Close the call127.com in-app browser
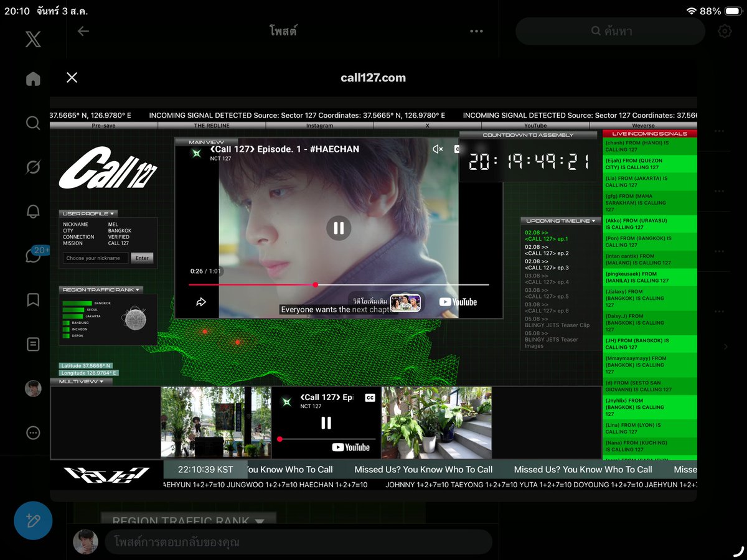747x560 pixels. (x=72, y=77)
